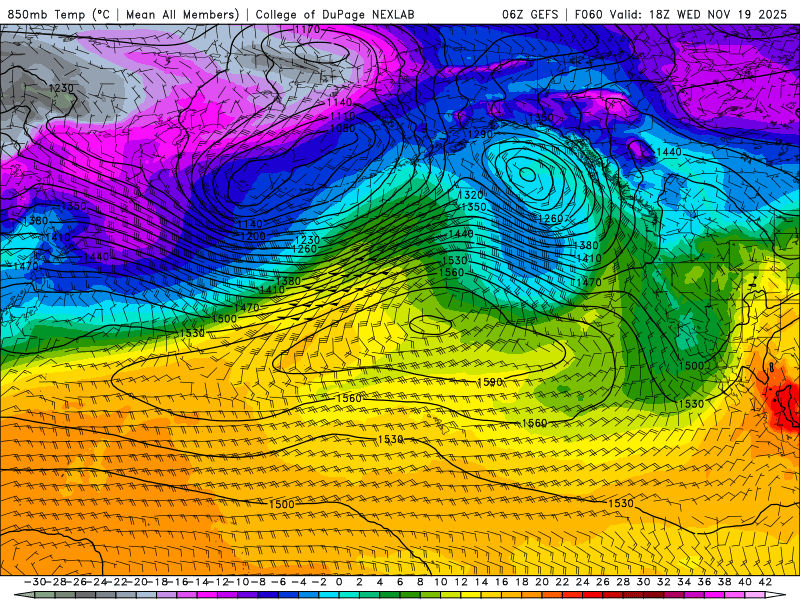Click the "06Z GEFS" model run label
The image size is (800, 600).
tap(530, 15)
